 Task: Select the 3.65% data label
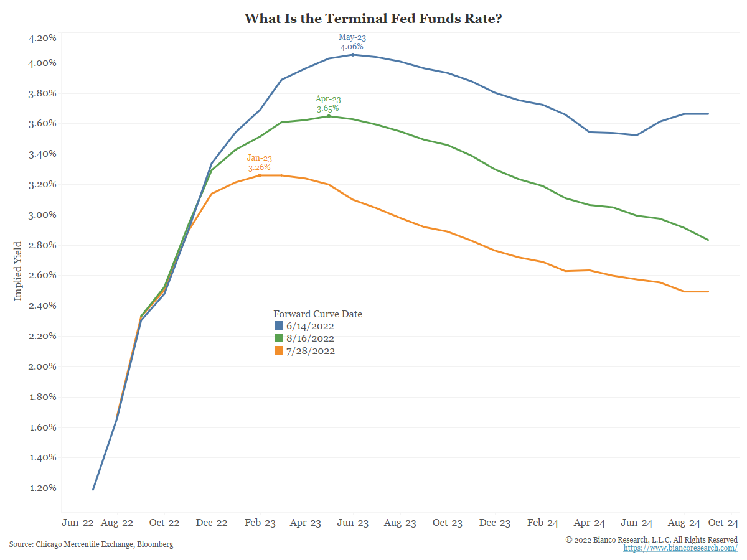(x=327, y=108)
